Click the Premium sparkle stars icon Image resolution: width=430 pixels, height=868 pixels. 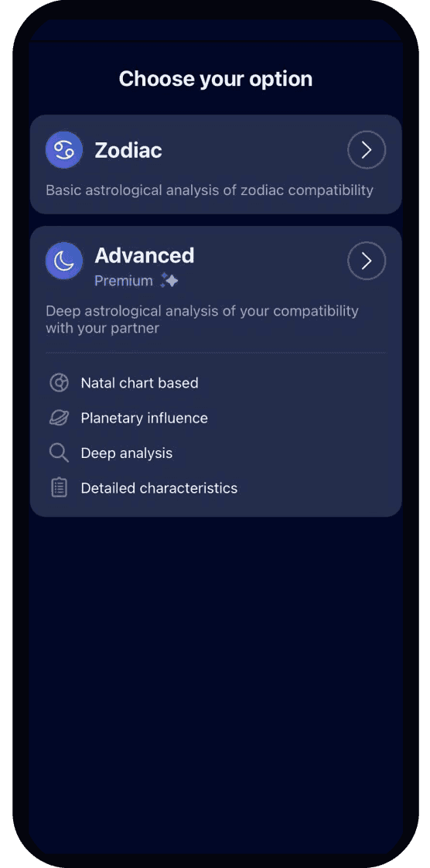(x=169, y=281)
